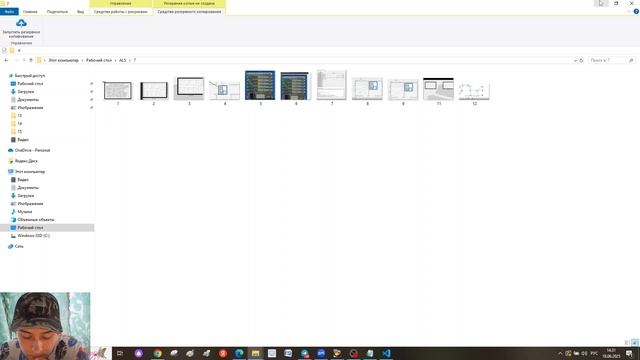Click the New folder quick access icon
Screen dimensions: 640x360
[12, 51]
